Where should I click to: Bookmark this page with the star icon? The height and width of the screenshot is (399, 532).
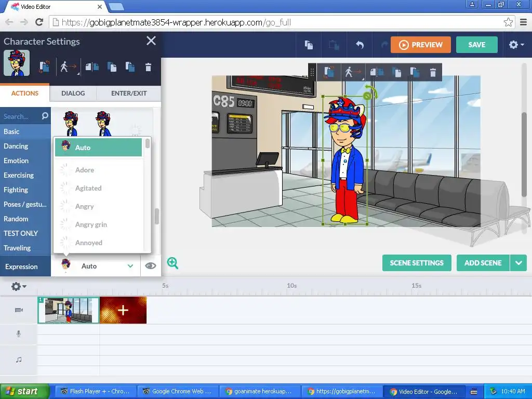(x=508, y=22)
